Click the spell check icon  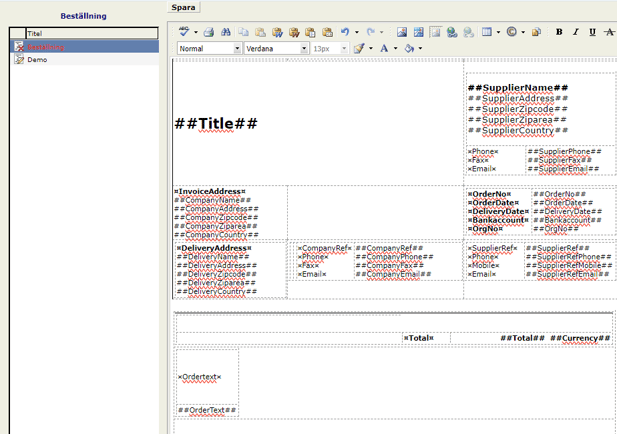(x=184, y=32)
